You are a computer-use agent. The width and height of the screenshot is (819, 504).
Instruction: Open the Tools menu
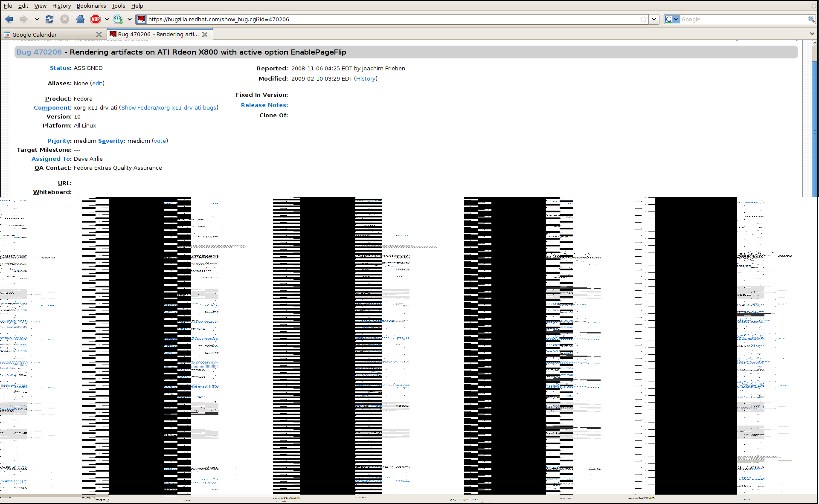[118, 6]
